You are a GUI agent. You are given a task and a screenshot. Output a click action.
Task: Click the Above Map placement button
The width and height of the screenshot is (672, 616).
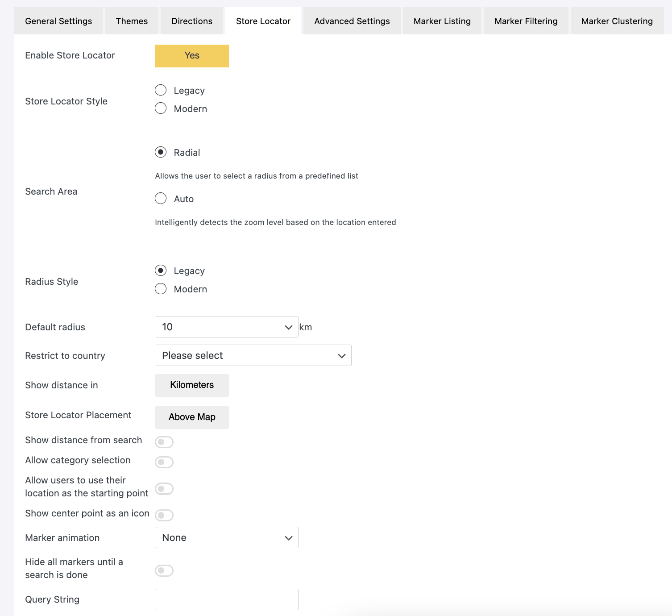tap(192, 417)
